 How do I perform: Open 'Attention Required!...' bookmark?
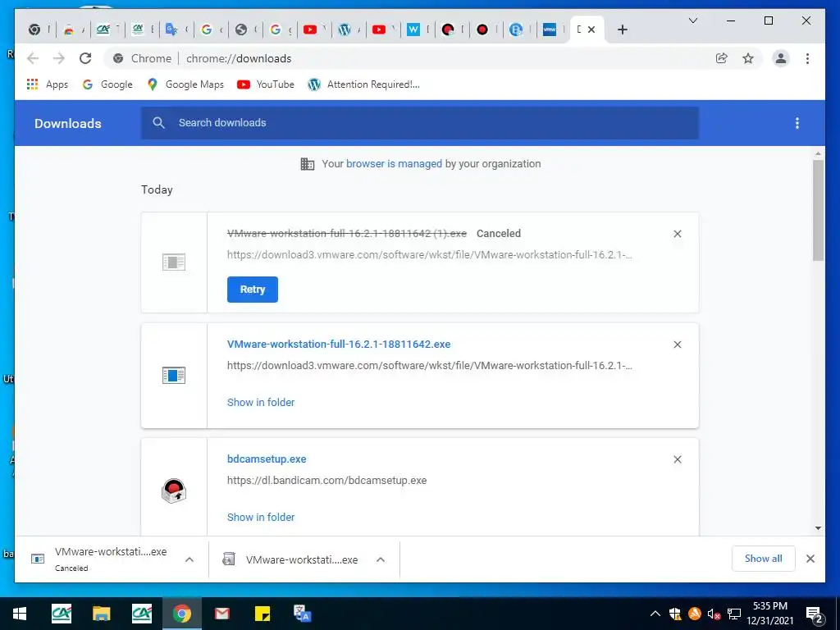coord(363,84)
